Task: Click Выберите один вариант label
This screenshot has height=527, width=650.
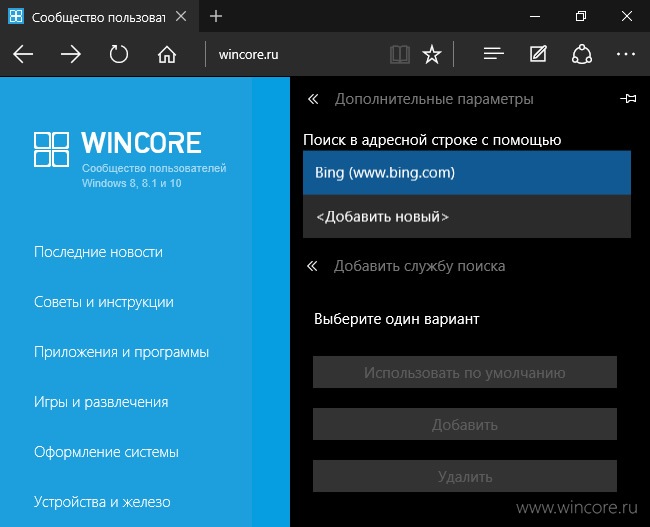Action: pyautogui.click(x=396, y=319)
